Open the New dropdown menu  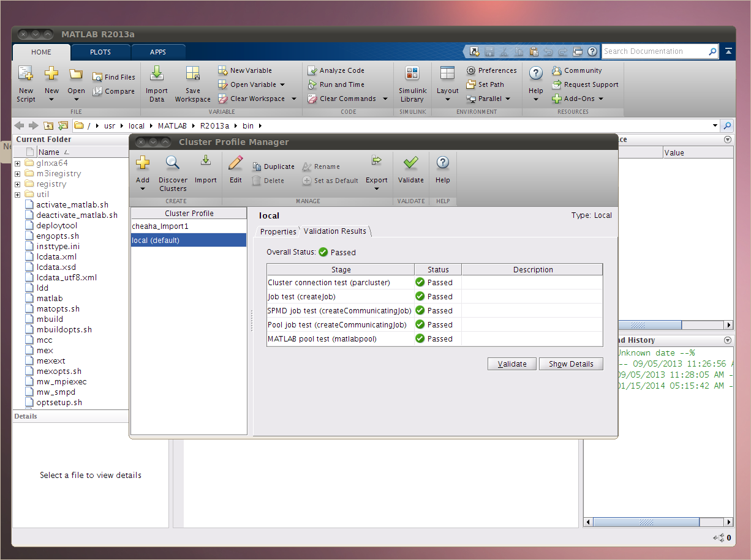(x=51, y=99)
